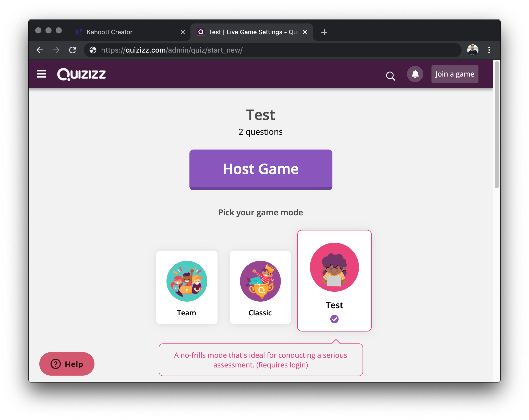Click the hamburger menu icon
529x420 pixels.
(x=42, y=74)
